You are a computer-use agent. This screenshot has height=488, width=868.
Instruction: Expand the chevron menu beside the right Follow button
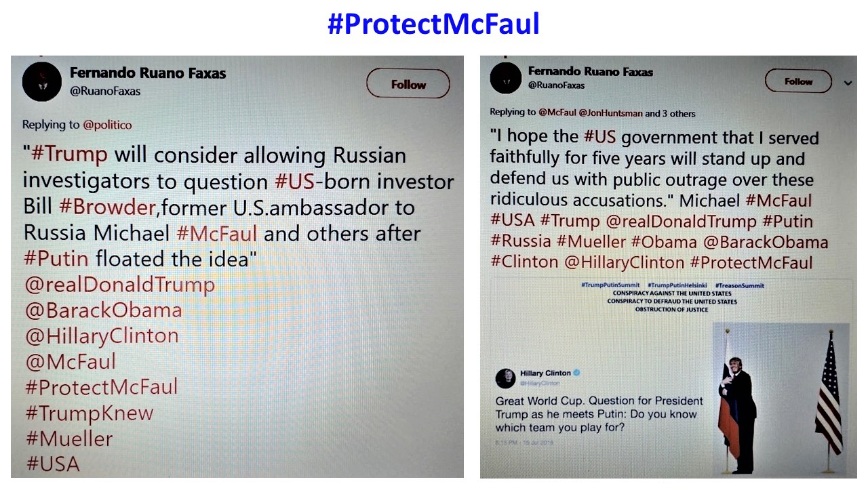click(848, 83)
